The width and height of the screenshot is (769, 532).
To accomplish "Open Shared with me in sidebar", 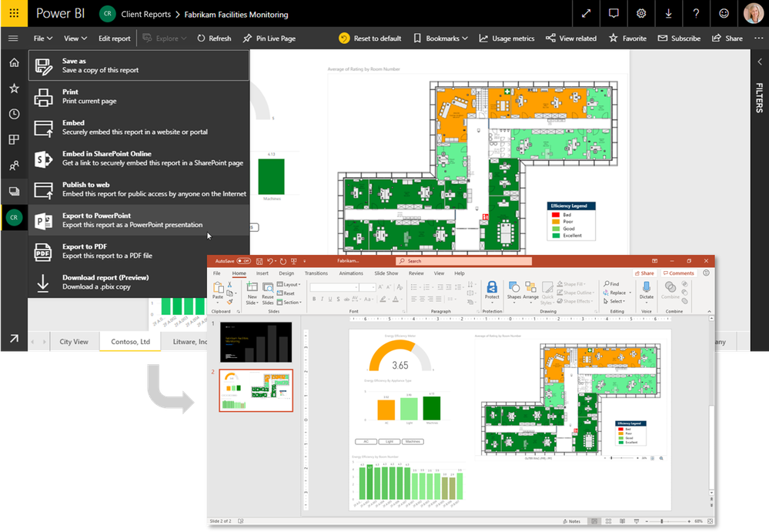I will (14, 166).
